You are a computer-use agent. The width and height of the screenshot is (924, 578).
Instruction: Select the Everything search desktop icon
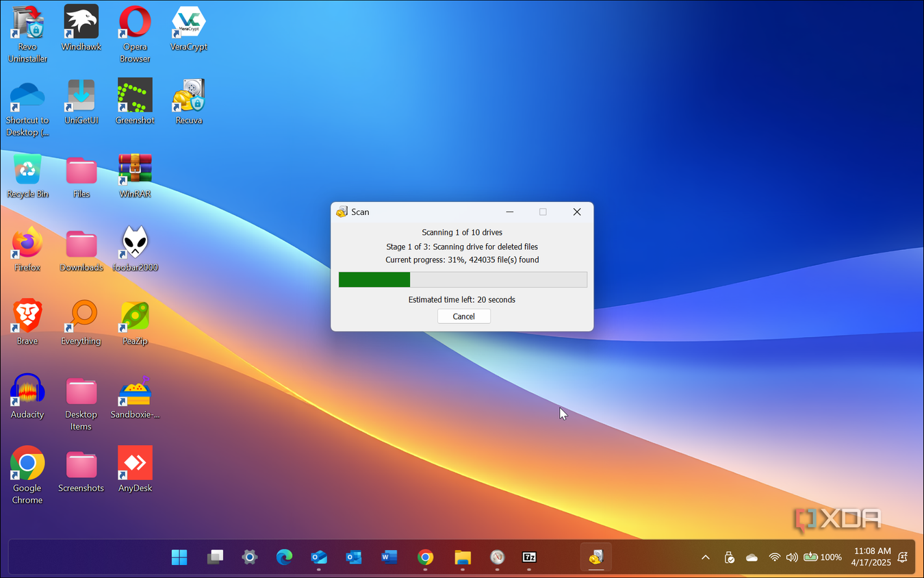click(81, 323)
